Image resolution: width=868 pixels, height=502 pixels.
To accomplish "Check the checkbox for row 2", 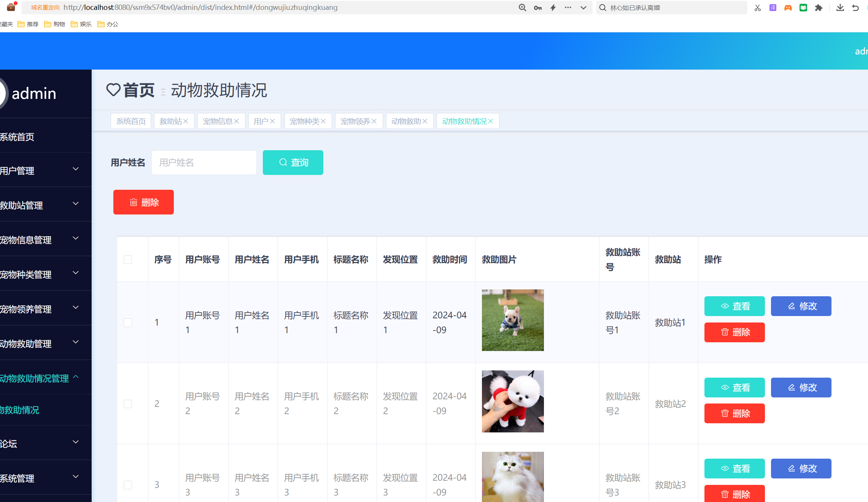I will pos(128,404).
